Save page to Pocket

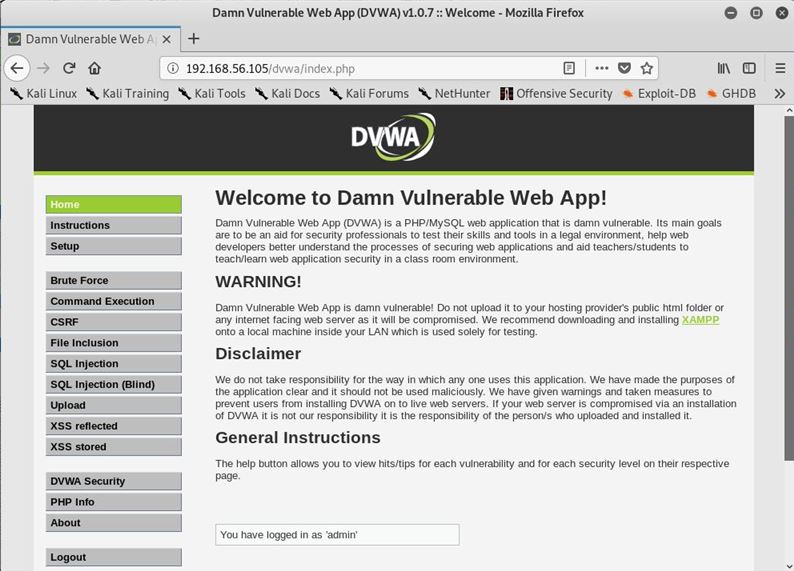pyautogui.click(x=624, y=68)
